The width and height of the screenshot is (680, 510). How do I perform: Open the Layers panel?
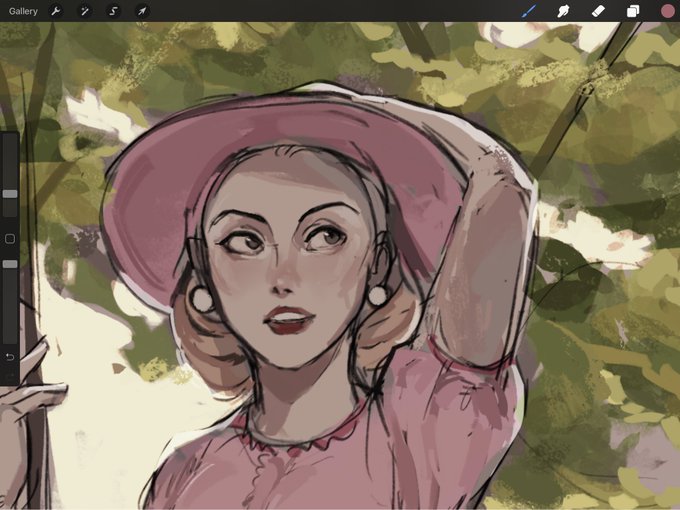633,11
